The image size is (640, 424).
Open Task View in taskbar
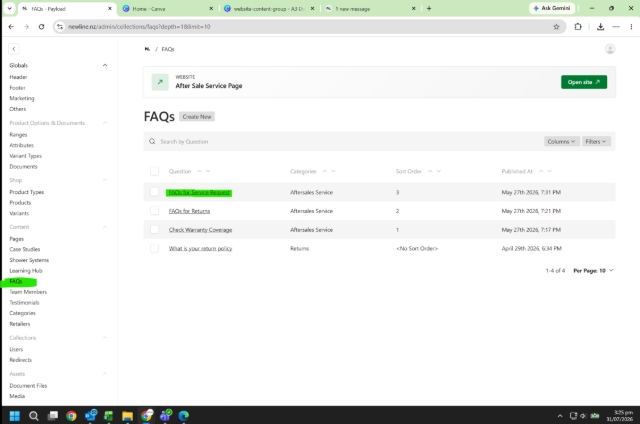pos(53,415)
